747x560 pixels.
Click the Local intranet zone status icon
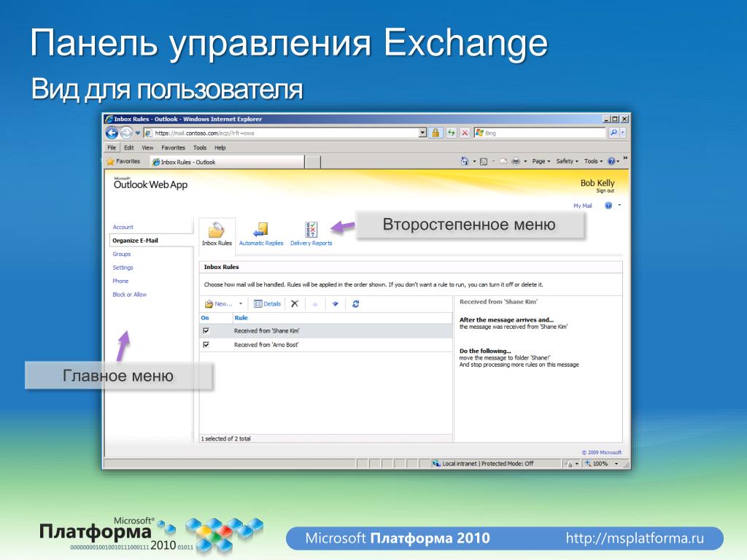436,463
